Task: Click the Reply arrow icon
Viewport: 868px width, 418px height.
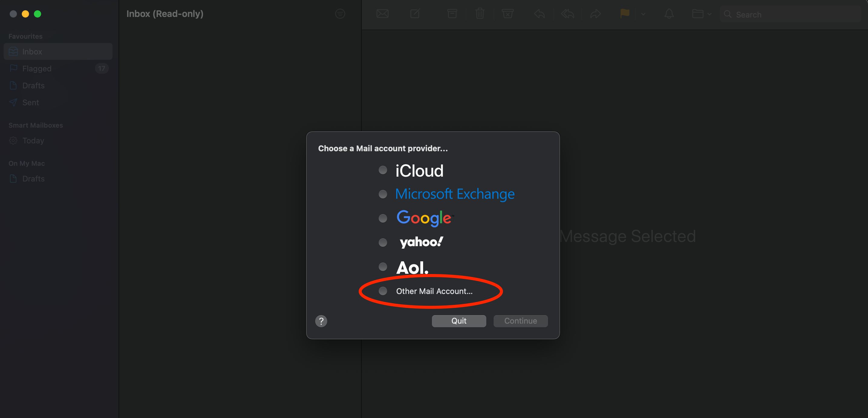Action: coord(540,14)
